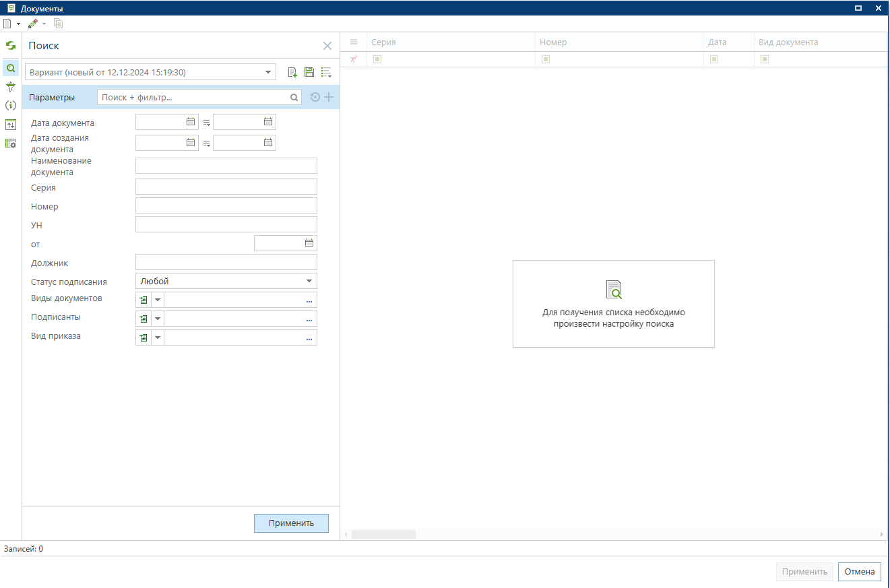
Task: Click the clear filter icon in grid filter row
Action: pos(354,59)
